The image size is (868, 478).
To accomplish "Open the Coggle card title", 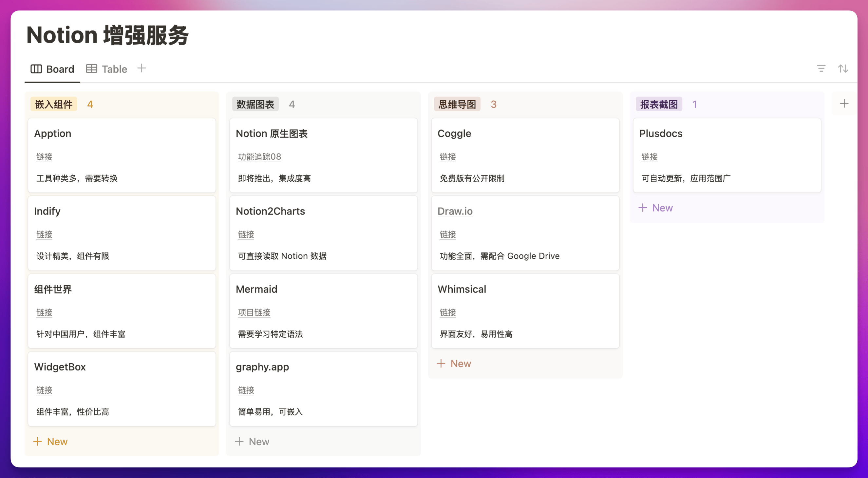I will point(454,133).
